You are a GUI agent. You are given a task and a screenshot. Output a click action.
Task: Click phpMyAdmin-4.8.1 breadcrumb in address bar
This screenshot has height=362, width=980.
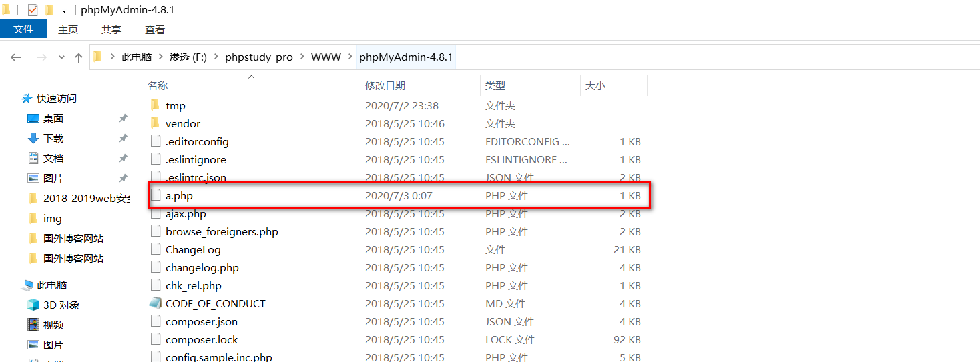pyautogui.click(x=406, y=57)
